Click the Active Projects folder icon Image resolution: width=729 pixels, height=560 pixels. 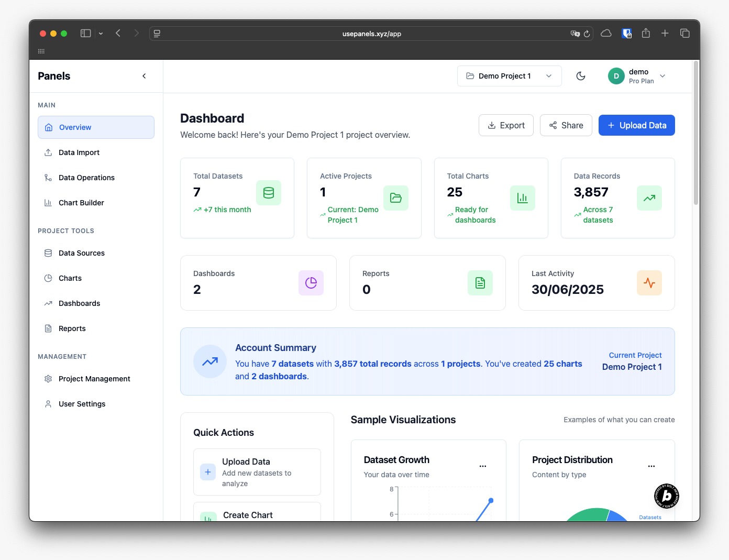pos(396,198)
